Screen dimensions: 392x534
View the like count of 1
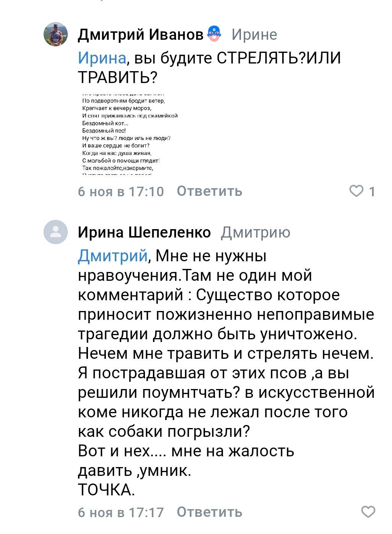[x=371, y=191]
